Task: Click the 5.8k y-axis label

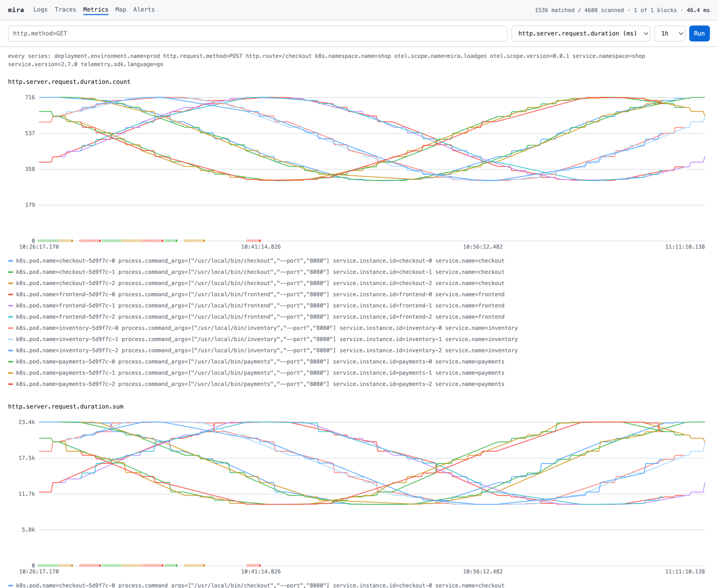Action: pos(28,530)
